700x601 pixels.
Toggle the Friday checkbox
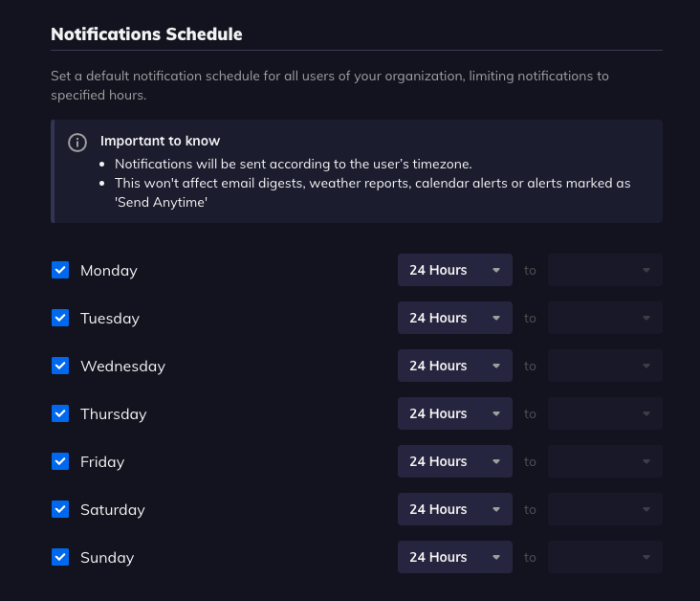click(x=60, y=461)
